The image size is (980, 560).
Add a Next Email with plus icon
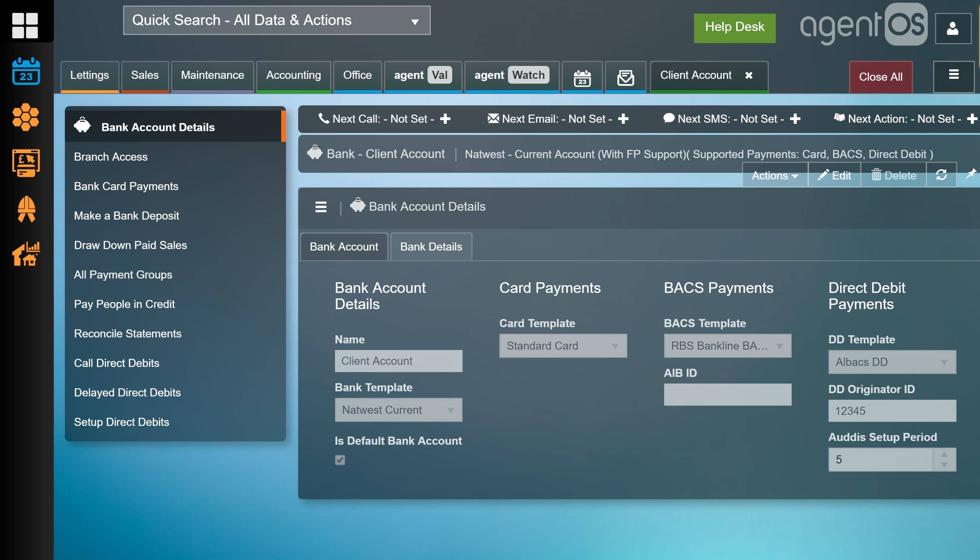pyautogui.click(x=623, y=119)
